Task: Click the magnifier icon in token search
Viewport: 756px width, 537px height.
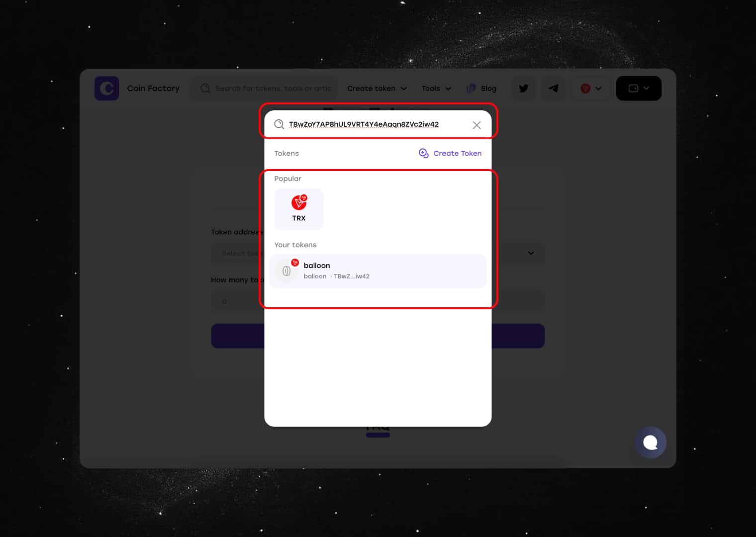Action: pos(279,124)
